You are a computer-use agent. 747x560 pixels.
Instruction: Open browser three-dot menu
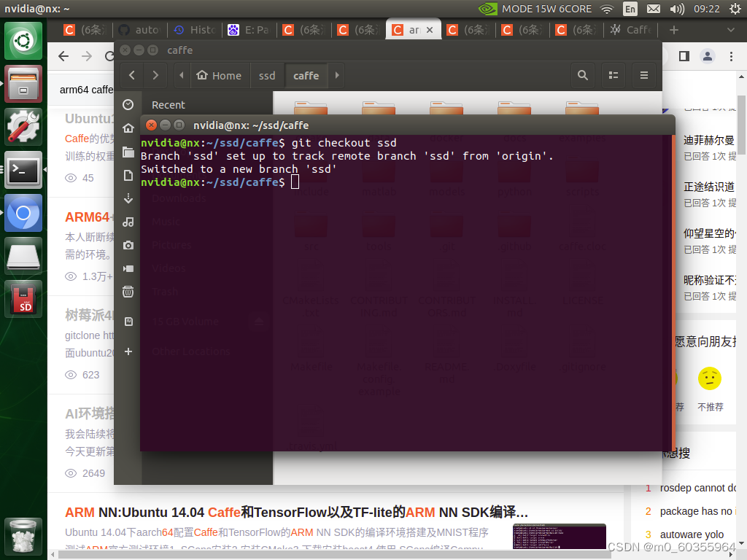coord(731,56)
